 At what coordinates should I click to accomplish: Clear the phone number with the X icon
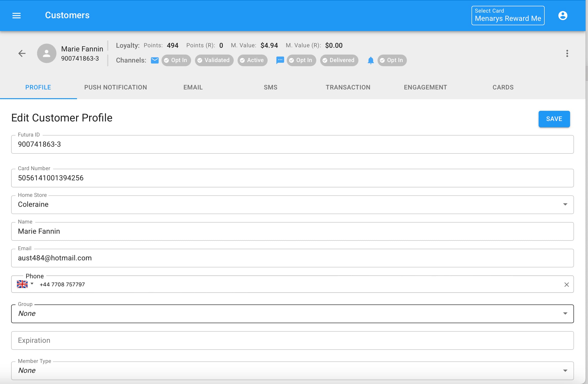[x=566, y=284]
